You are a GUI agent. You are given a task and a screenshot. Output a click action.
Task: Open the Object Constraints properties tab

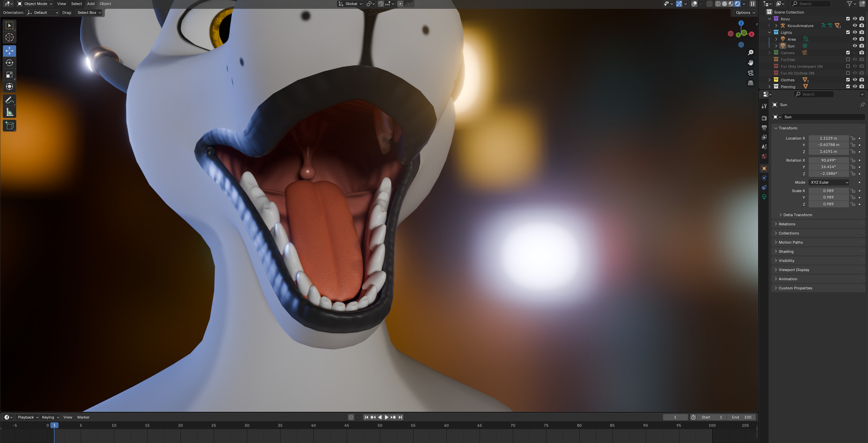point(764,187)
